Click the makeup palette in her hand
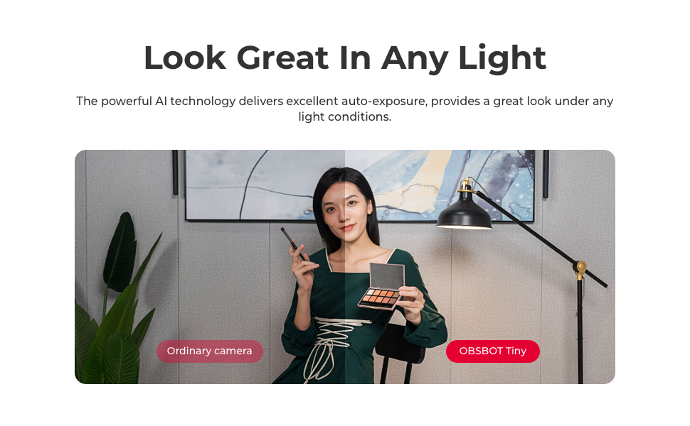This screenshot has height=426, width=690. click(x=382, y=287)
